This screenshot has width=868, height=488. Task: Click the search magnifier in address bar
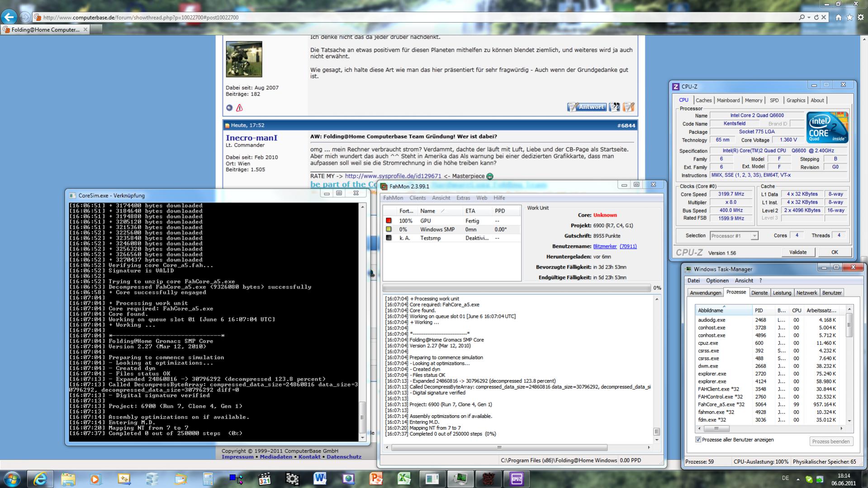[802, 17]
